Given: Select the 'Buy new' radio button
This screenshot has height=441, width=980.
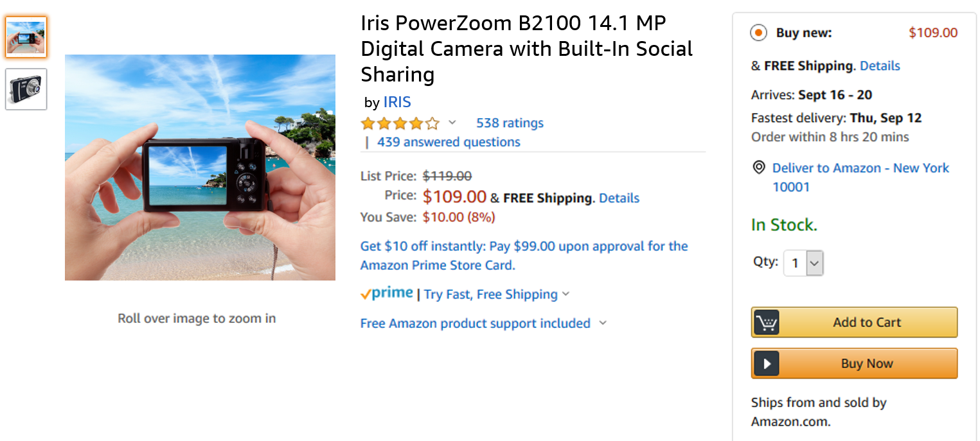Looking at the screenshot, I should click(758, 32).
